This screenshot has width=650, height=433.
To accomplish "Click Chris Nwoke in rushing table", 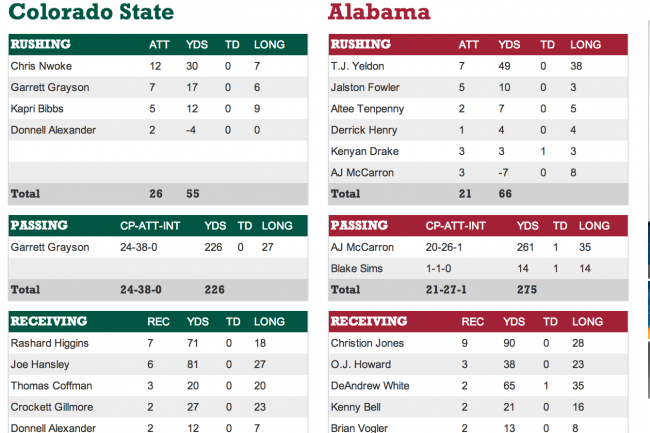I will [41, 66].
